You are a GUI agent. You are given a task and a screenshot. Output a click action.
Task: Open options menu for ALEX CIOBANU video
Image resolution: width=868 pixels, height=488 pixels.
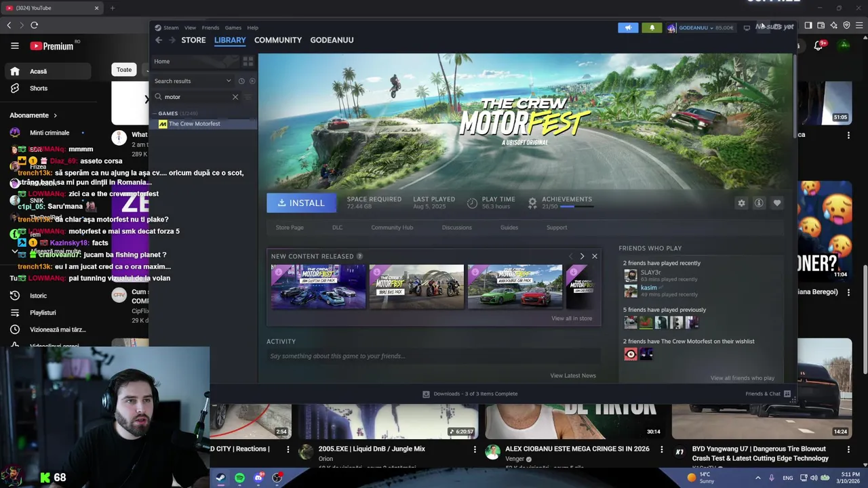[662, 449]
